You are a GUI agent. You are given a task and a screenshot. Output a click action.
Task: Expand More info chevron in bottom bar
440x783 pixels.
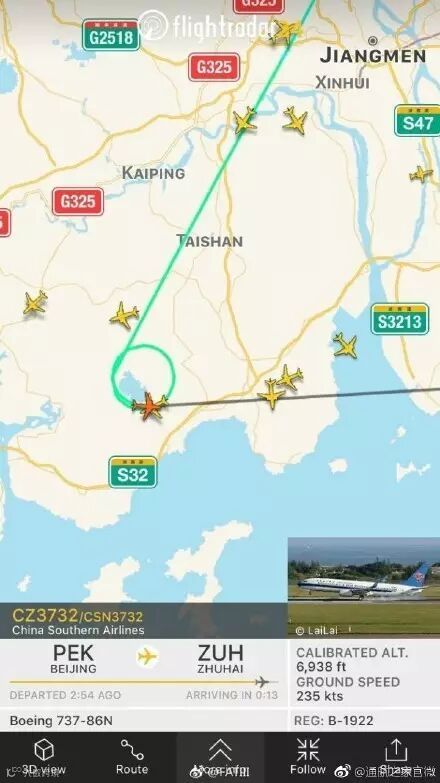pos(220,750)
